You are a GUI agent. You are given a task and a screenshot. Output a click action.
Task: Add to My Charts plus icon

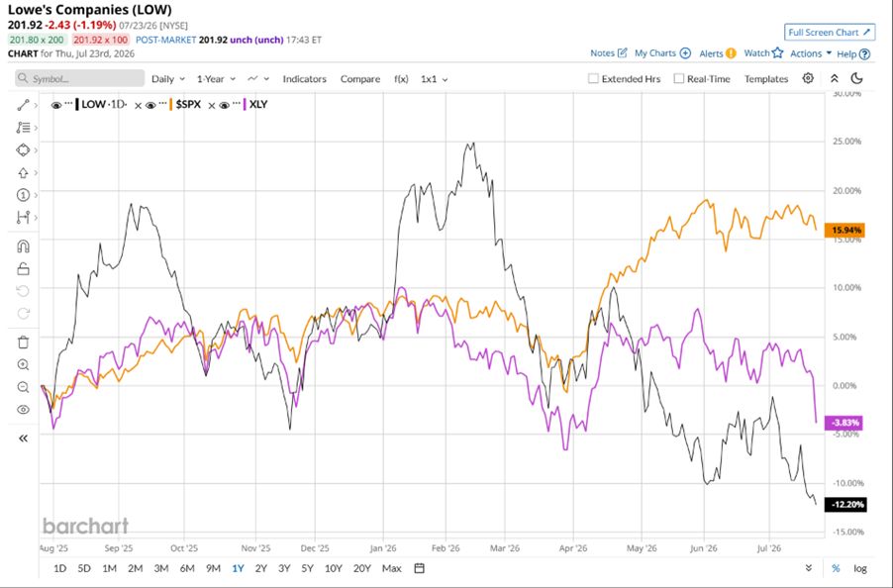(x=686, y=52)
